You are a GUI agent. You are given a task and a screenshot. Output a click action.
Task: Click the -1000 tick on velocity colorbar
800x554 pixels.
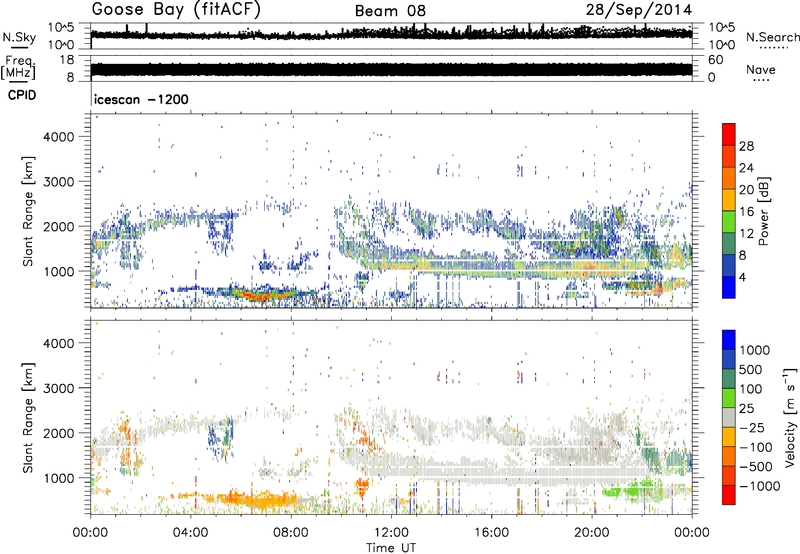coord(759,486)
